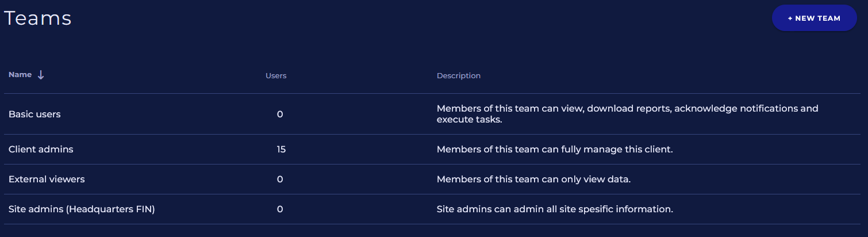This screenshot has height=237, width=868.
Task: Open the Basic users team
Action: pyautogui.click(x=34, y=114)
